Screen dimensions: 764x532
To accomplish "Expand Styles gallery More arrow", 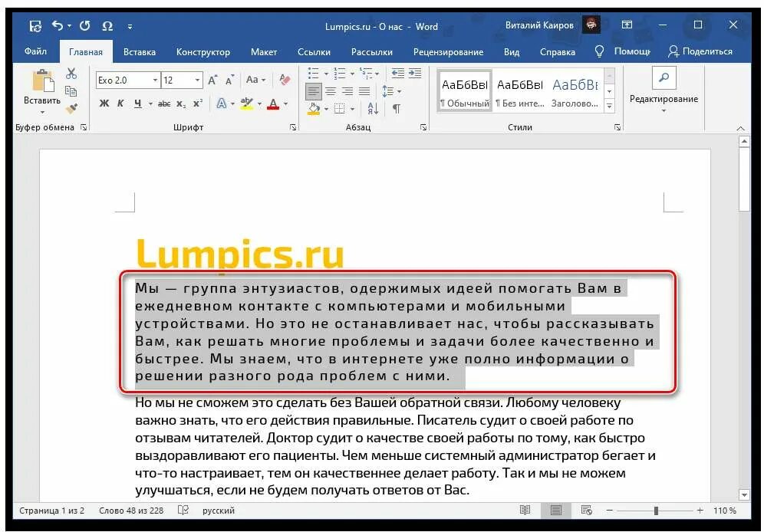I will pyautogui.click(x=609, y=106).
